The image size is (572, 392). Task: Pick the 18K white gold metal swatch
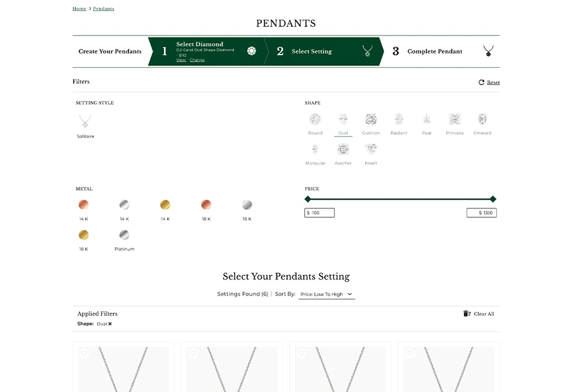click(247, 205)
